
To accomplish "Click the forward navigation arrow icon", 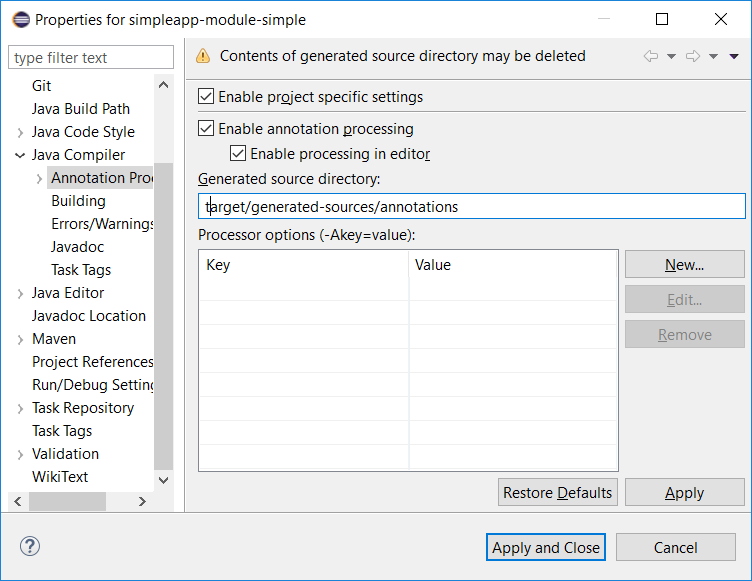I will (693, 57).
